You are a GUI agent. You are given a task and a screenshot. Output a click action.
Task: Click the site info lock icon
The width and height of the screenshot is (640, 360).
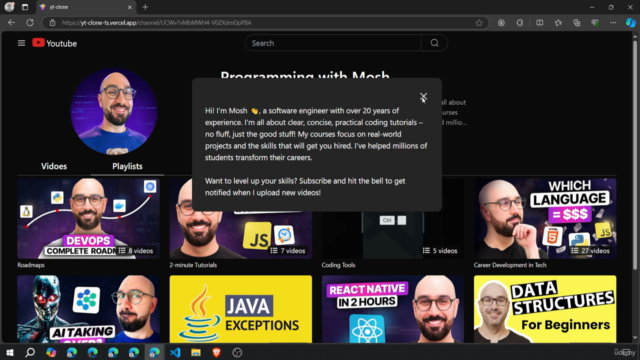[52, 23]
